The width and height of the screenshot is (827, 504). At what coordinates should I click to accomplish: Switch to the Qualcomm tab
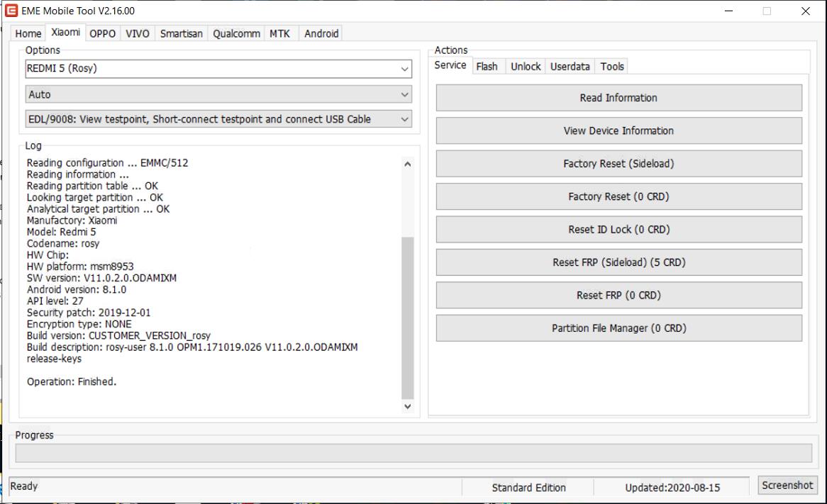coord(236,33)
